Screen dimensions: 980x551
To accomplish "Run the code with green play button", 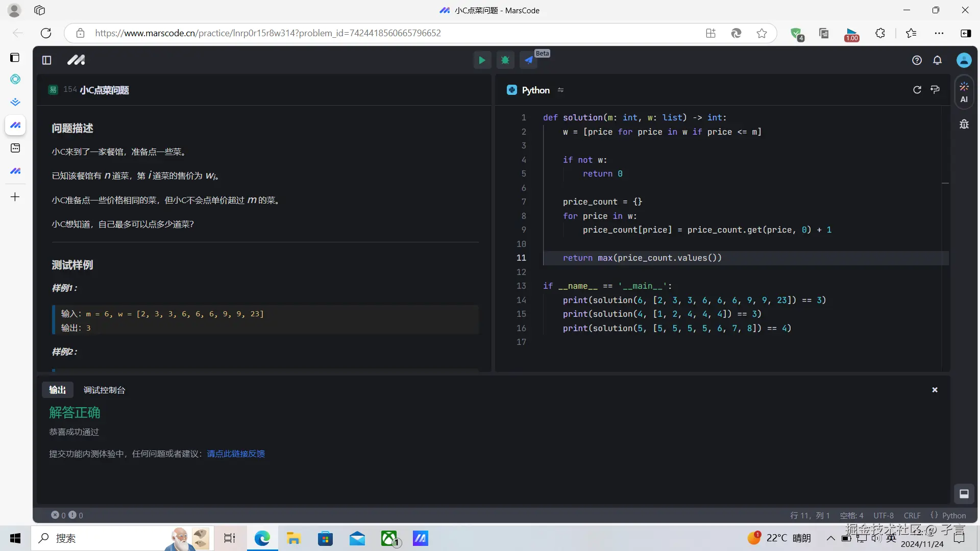I will pyautogui.click(x=481, y=60).
